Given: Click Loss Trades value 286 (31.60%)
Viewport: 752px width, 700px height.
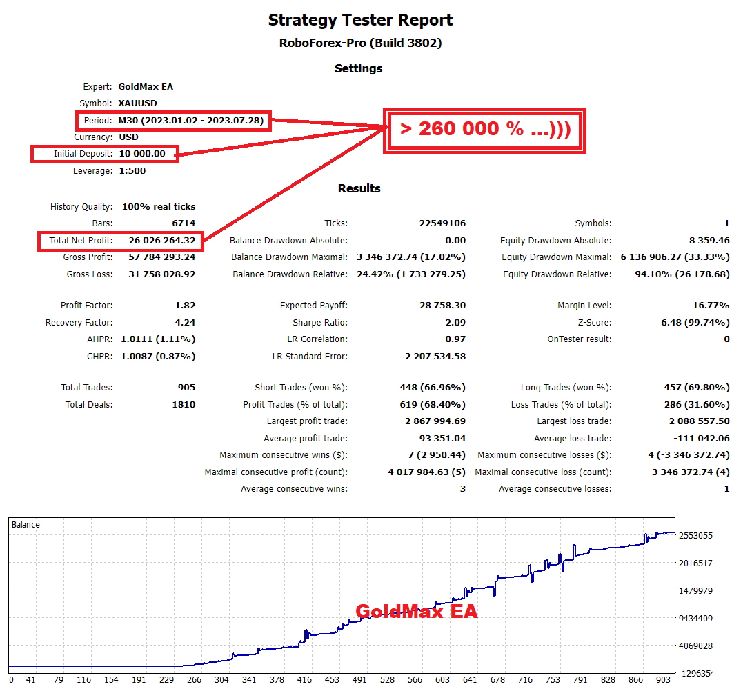Looking at the screenshot, I should (x=697, y=405).
